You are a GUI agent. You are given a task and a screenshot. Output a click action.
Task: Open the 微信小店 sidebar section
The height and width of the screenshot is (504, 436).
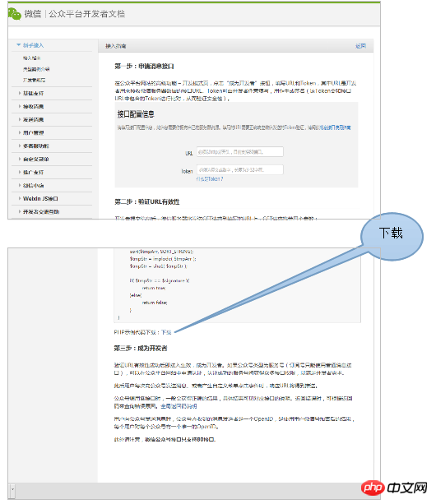(31, 186)
